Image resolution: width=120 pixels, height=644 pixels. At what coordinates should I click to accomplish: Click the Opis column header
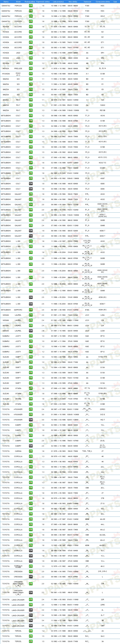(x=115, y=2)
